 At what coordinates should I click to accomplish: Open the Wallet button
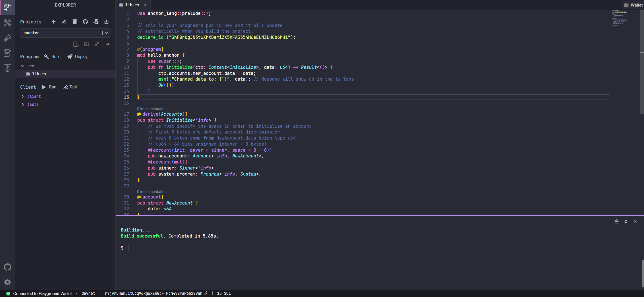(x=633, y=5)
